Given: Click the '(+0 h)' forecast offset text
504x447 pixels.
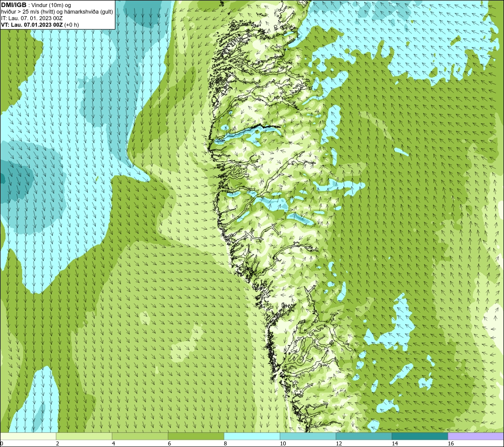Looking at the screenshot, I should click(72, 25).
